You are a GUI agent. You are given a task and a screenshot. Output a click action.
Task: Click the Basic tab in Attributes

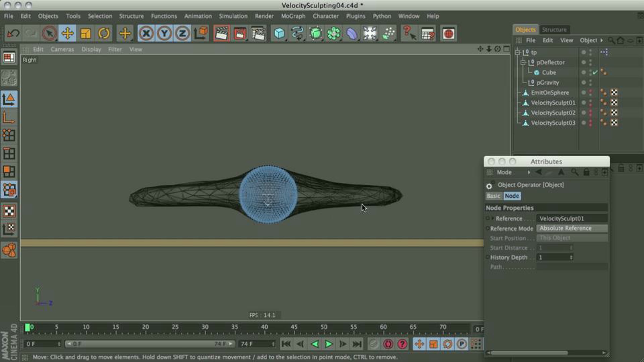[x=493, y=196]
